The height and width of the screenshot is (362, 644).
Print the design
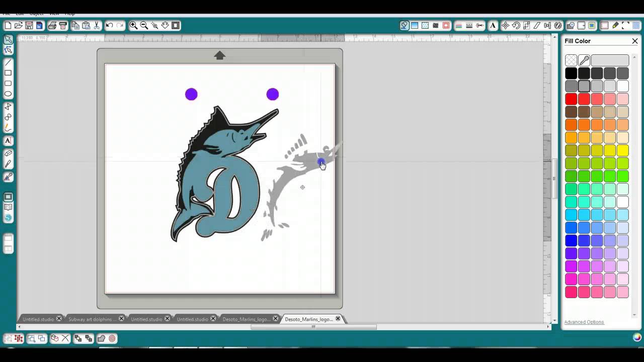click(x=52, y=25)
